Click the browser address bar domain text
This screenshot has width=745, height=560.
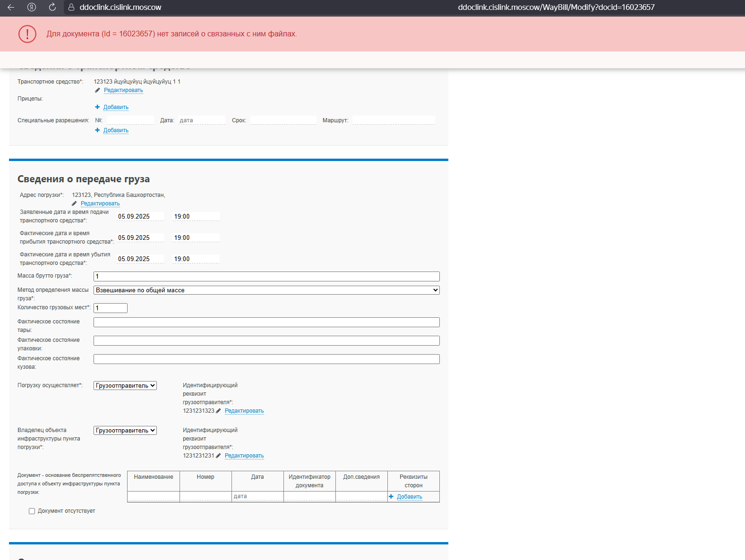point(120,7)
